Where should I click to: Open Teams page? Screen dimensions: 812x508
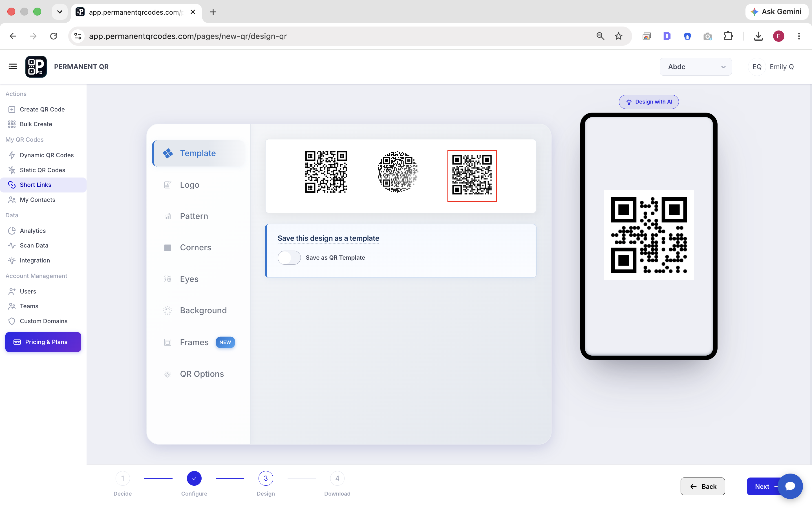click(29, 306)
